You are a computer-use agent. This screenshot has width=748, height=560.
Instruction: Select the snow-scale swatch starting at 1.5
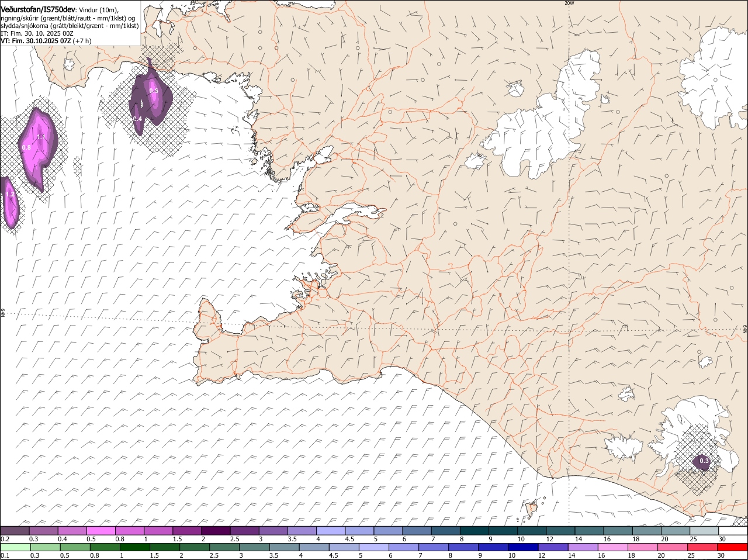[187, 530]
